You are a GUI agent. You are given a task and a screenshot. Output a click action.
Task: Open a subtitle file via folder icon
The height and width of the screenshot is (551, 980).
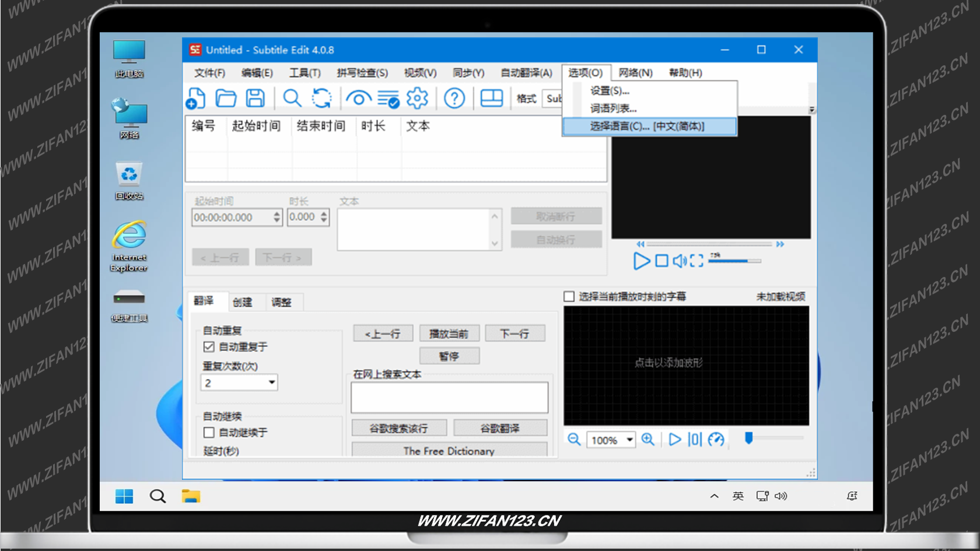pos(226,99)
